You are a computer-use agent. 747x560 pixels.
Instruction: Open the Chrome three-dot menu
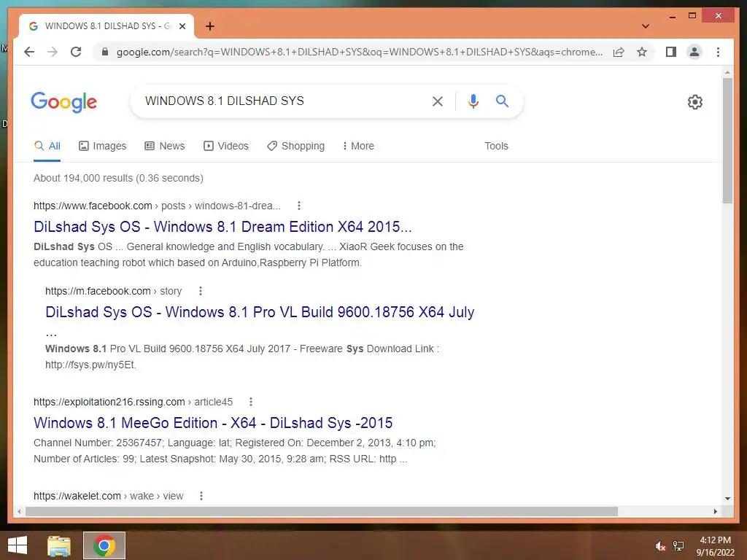coord(718,52)
